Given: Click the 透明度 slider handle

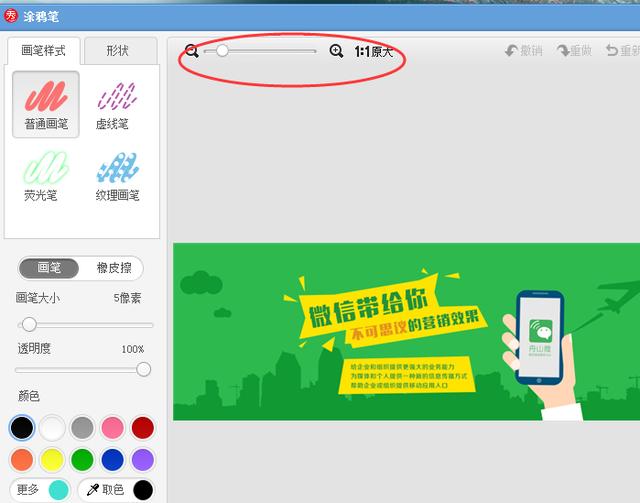Looking at the screenshot, I should point(143,369).
